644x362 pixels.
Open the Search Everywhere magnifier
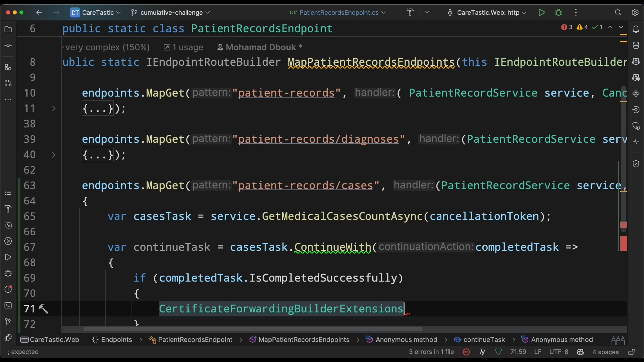click(618, 13)
